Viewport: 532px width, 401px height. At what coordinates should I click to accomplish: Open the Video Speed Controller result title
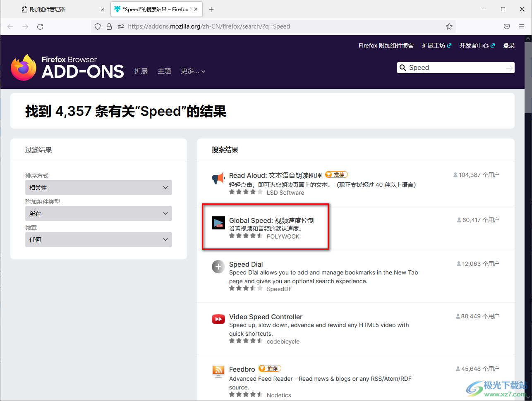[x=266, y=317]
